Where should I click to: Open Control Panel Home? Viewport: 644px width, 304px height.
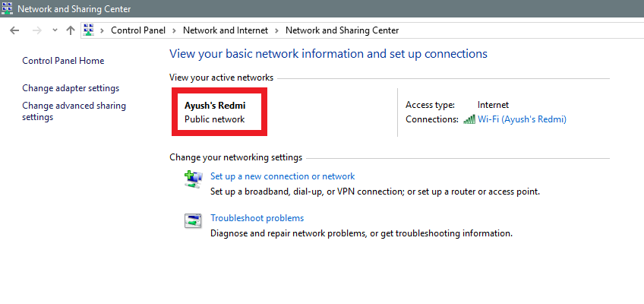pyautogui.click(x=63, y=61)
